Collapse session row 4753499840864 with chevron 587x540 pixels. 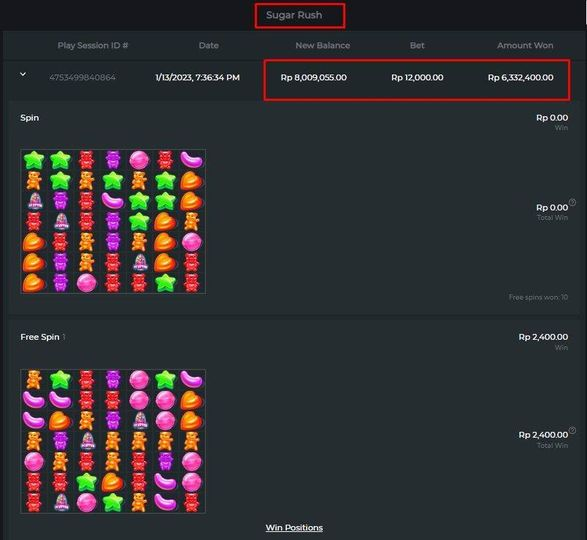(x=23, y=74)
